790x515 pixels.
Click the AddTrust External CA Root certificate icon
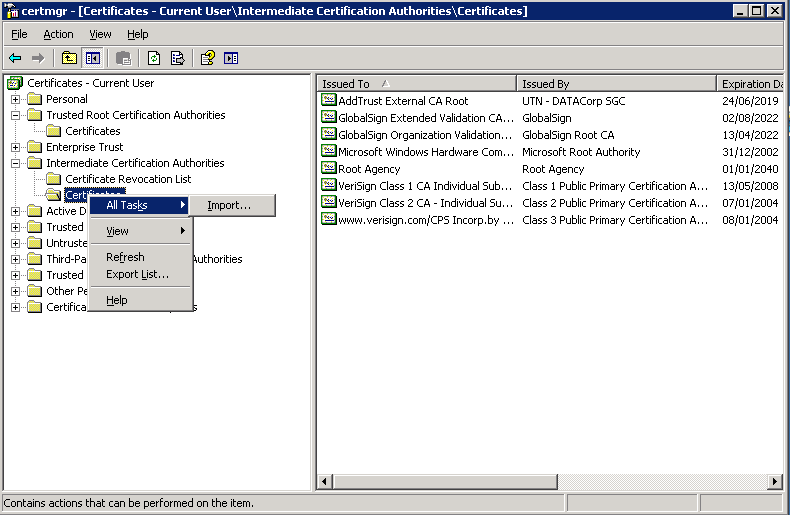click(x=328, y=100)
